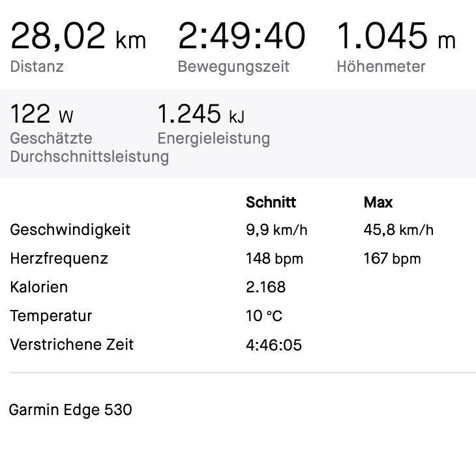Click the Schnitt column header
Viewport: 476px width, 449px height.
click(271, 202)
